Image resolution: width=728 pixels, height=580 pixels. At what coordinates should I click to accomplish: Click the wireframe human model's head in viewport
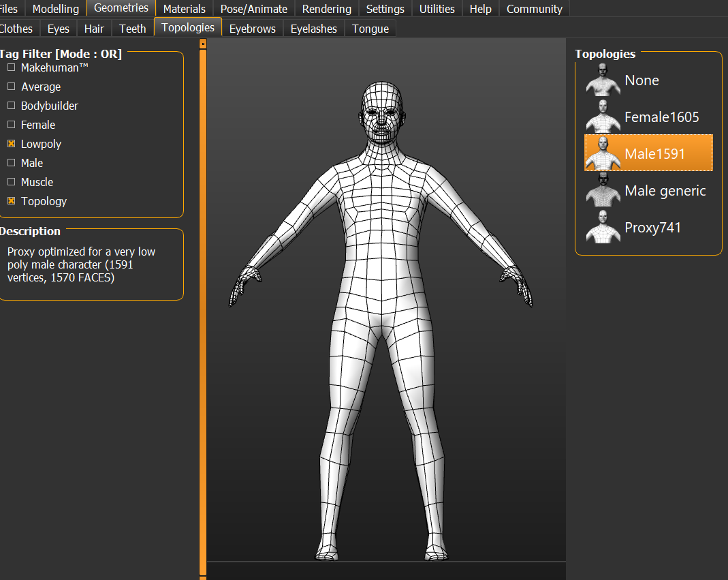(381, 112)
